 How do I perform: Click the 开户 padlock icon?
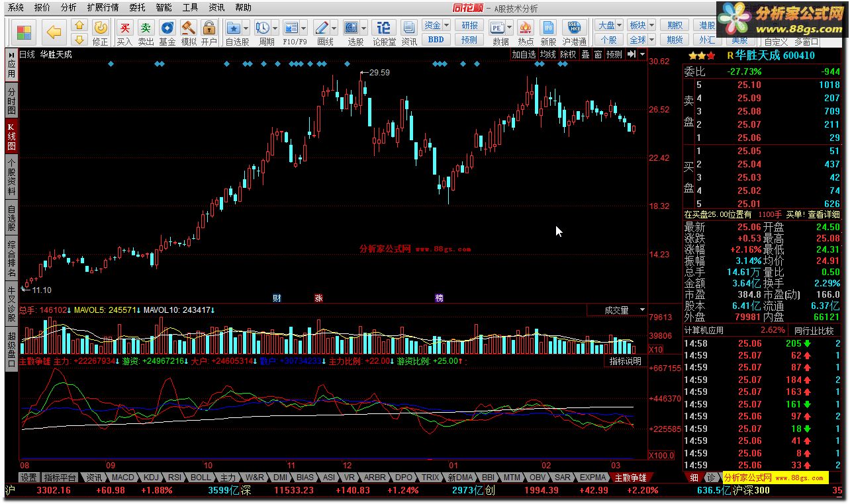[x=209, y=28]
